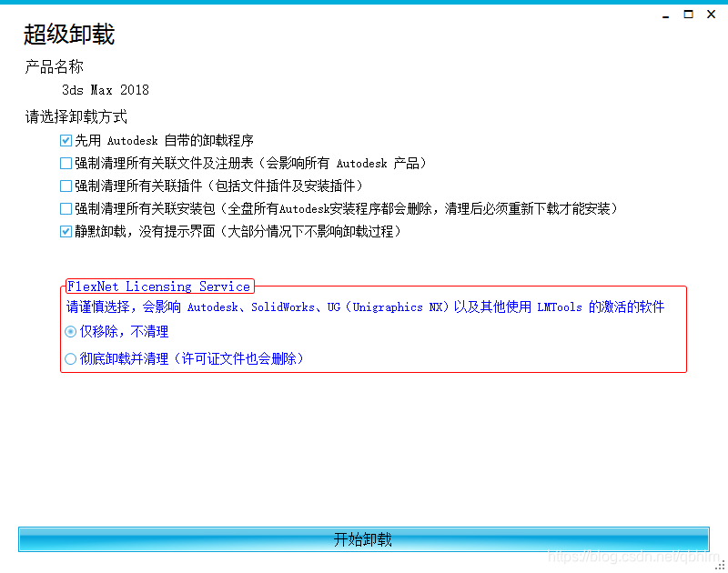Screen dimensions: 728x573
Task: Minimize the 超级卸载 window
Action: pyautogui.click(x=666, y=15)
